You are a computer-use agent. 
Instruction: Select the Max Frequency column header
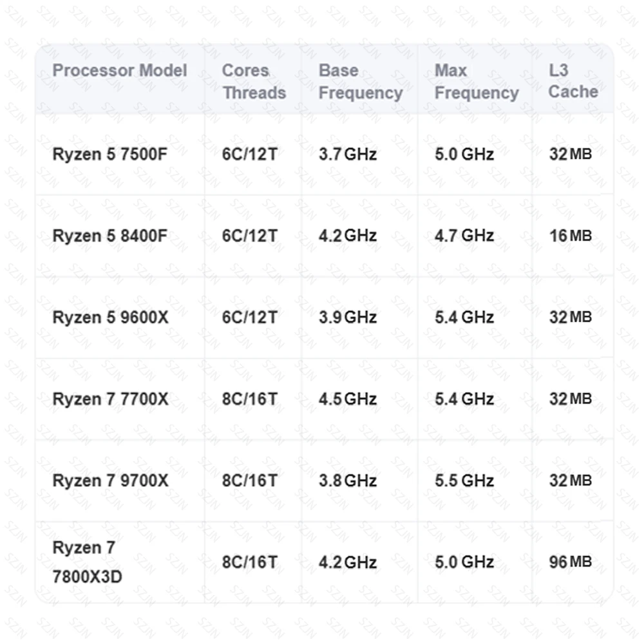(476, 82)
